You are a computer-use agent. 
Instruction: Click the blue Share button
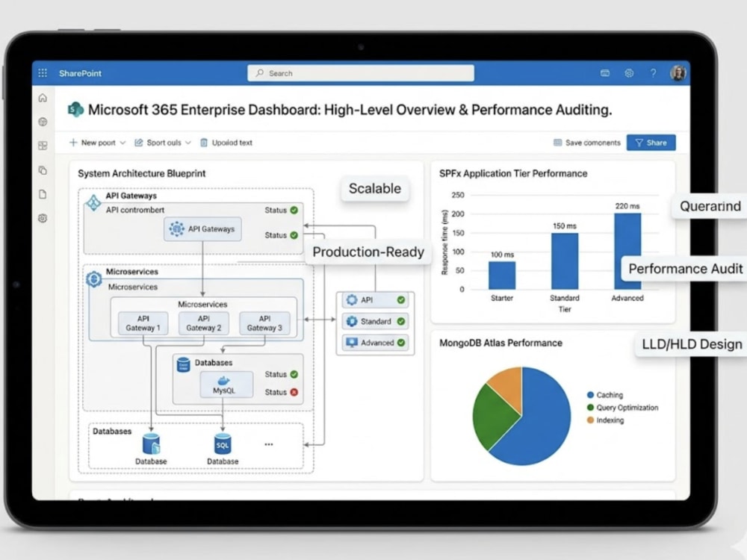[651, 143]
